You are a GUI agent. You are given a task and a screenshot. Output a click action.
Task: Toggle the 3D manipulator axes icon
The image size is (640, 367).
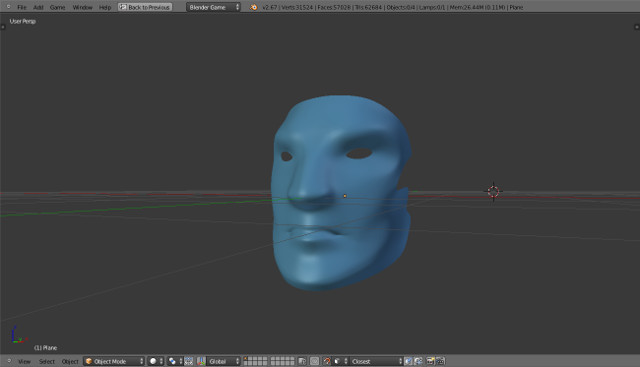point(201,361)
